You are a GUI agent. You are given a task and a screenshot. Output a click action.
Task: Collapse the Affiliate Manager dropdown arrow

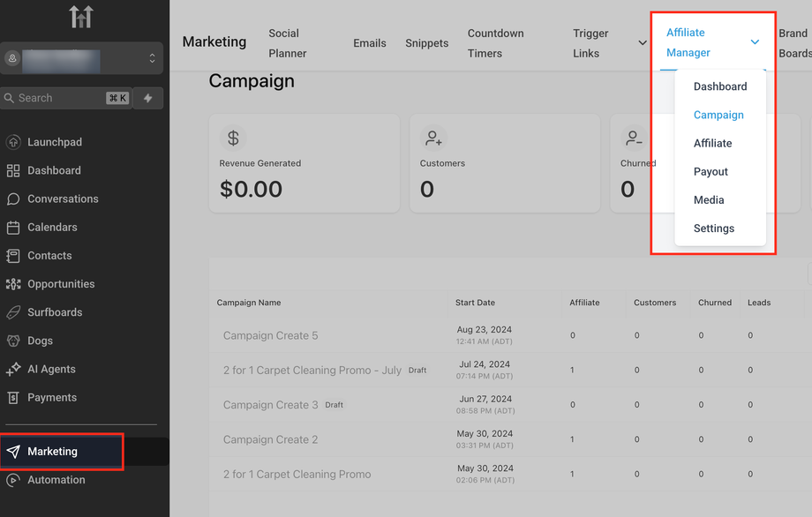[755, 42]
